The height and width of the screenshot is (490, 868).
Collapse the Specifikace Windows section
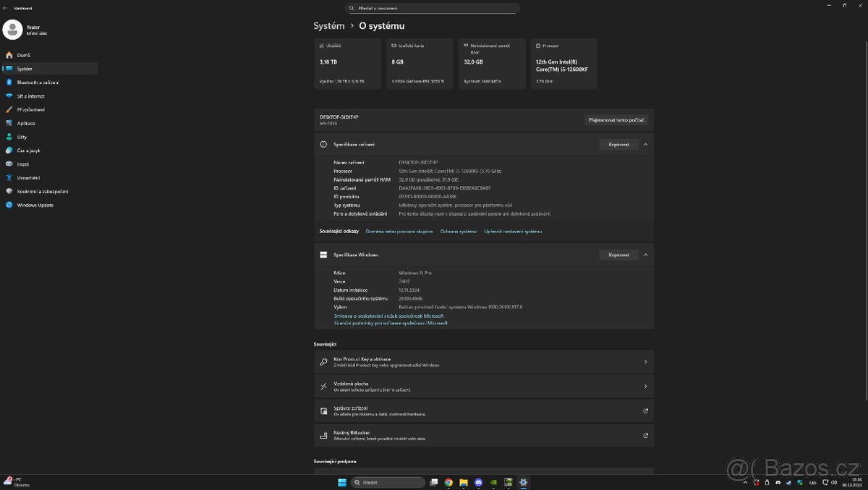point(645,255)
